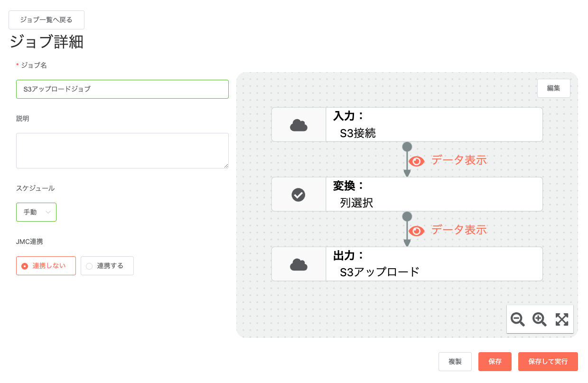
Task: Click the cloud icon on S3アップロード output node
Action: [x=299, y=264]
